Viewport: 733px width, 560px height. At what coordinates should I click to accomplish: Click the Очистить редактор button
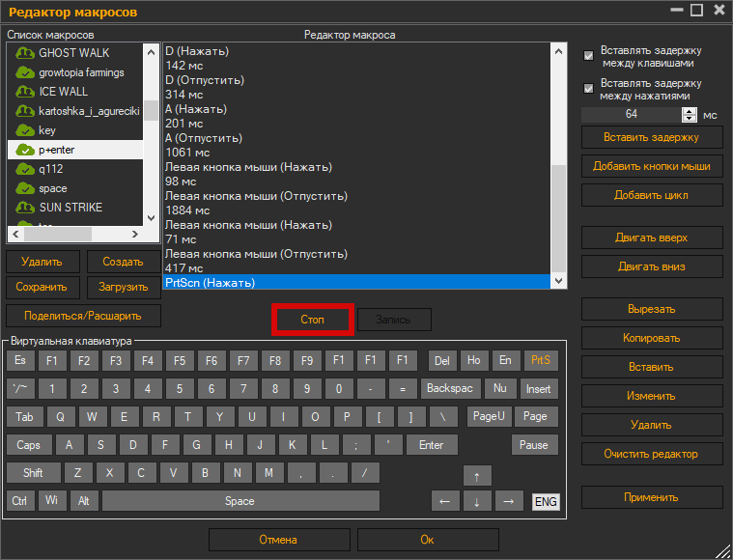point(652,455)
